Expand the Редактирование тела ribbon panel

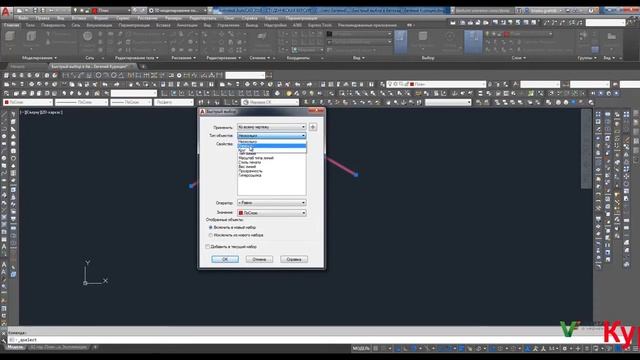click(x=137, y=58)
